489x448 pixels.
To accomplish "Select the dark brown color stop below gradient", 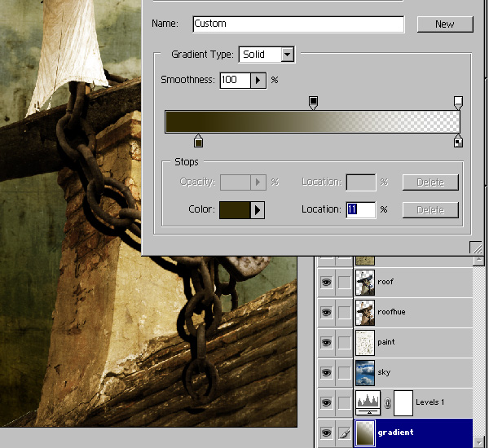I will (x=198, y=141).
